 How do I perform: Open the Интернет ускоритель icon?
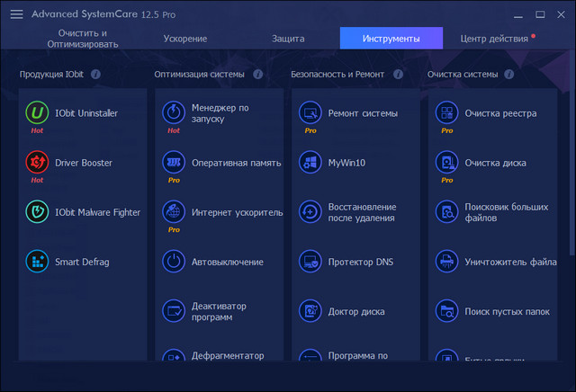point(174,212)
